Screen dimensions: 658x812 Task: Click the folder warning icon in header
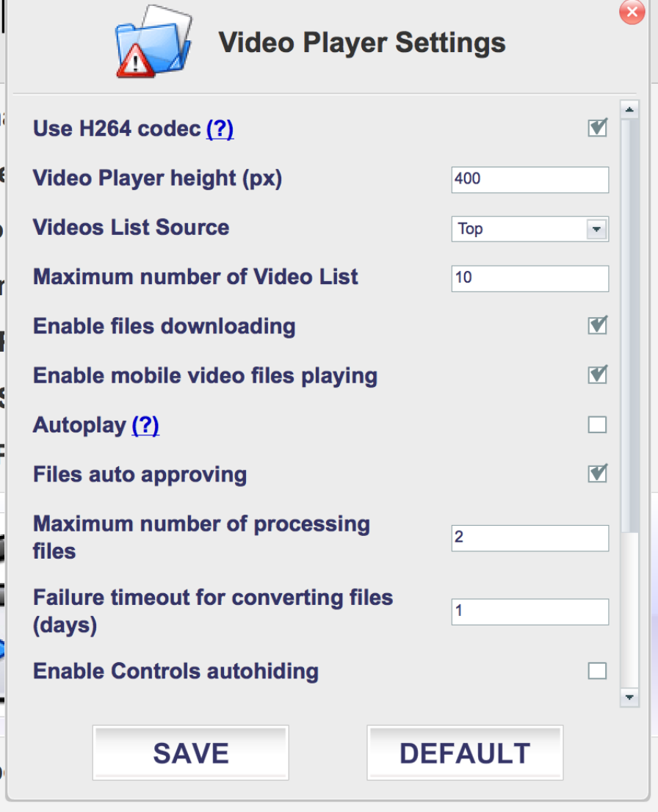(x=153, y=42)
